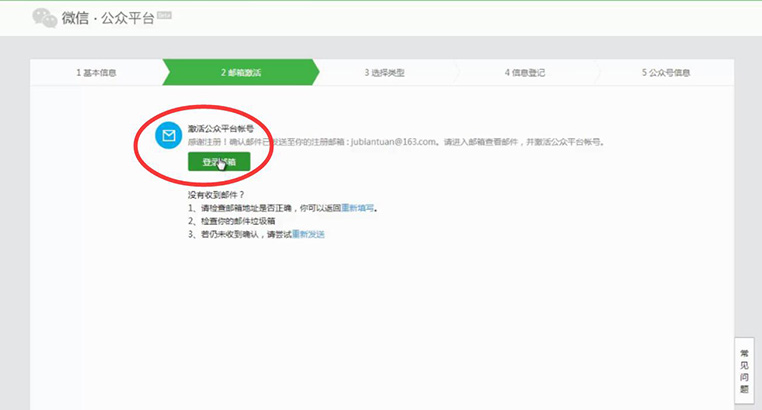Click the 没有收到邮件？ text
Screen dimensions: 762x410
216,194
